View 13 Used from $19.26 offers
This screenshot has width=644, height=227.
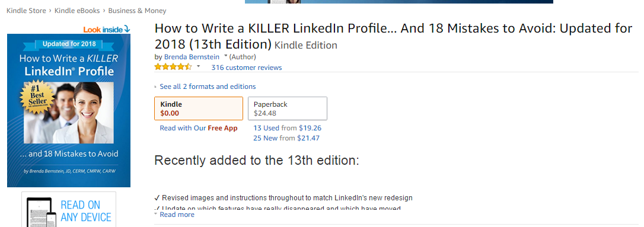coord(288,128)
